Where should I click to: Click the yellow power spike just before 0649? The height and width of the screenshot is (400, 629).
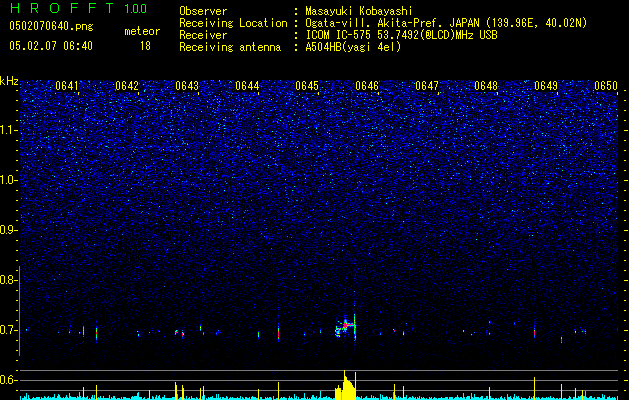coord(534,388)
